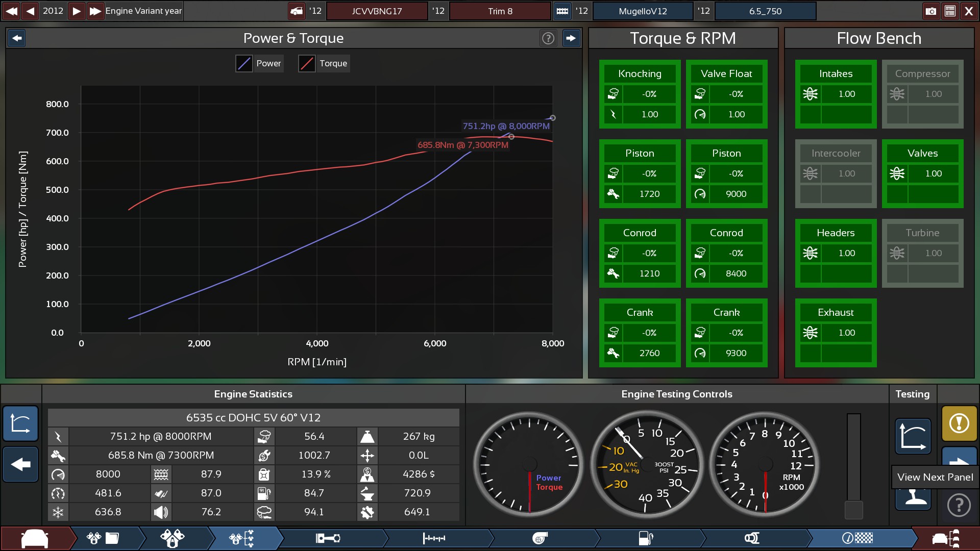Switch to the previous graph with the left arrow
Screen dimensions: 980x551
tap(17, 38)
